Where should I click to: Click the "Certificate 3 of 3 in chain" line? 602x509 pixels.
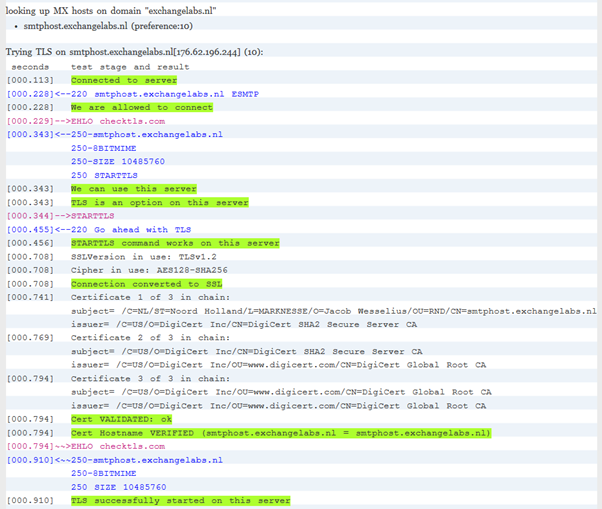coord(150,378)
